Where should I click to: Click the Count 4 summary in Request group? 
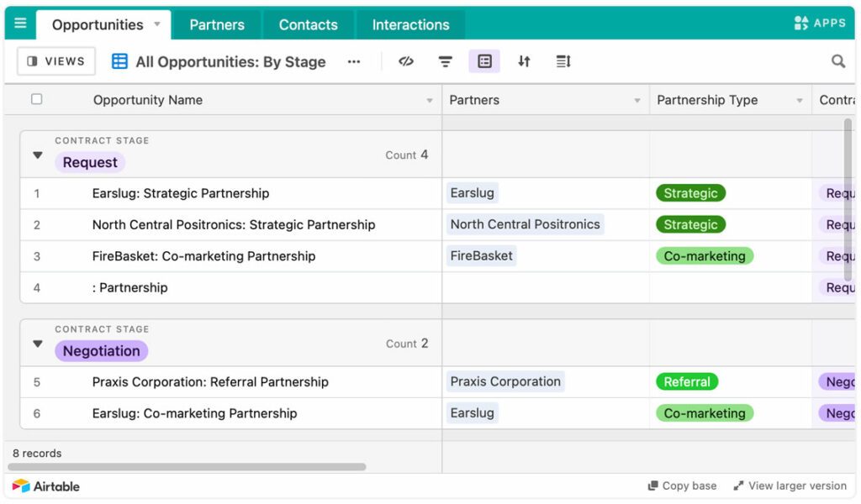(x=406, y=155)
